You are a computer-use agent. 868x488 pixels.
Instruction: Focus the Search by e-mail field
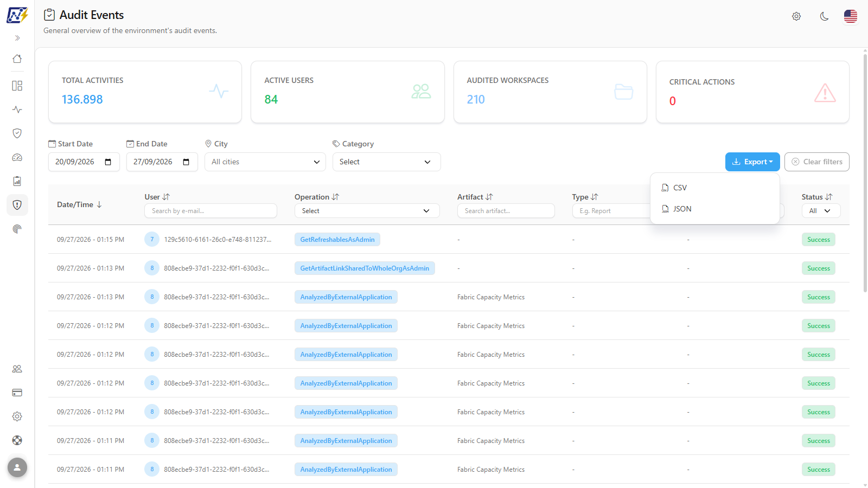coord(210,211)
